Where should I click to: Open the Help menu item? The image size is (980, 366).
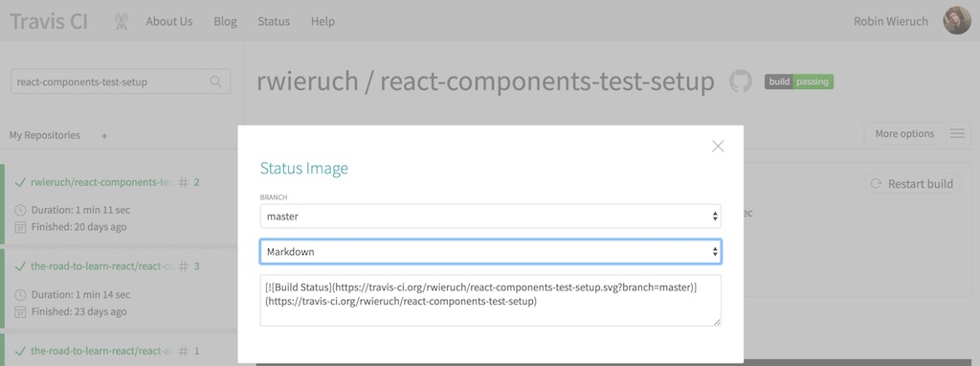323,21
